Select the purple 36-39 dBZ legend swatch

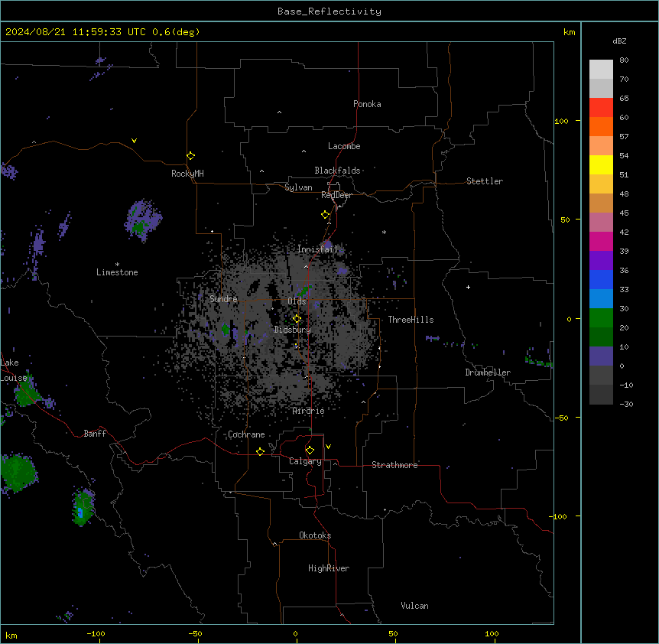tap(601, 261)
